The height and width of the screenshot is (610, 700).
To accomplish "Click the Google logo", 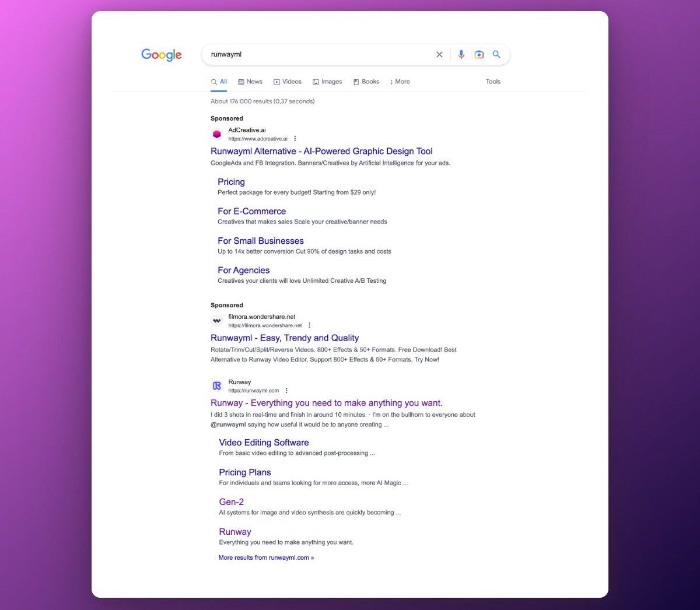I will (x=162, y=55).
